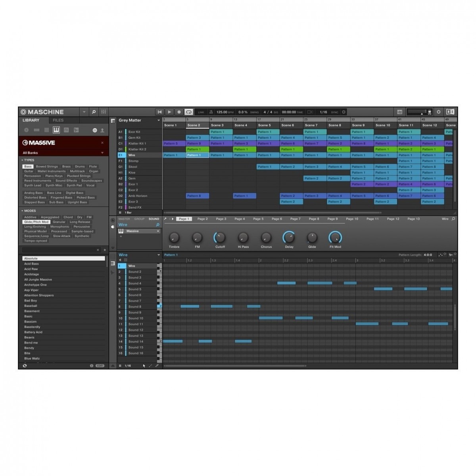Click the Flt Mod knob
This screenshot has width=476, height=476.
point(335,238)
